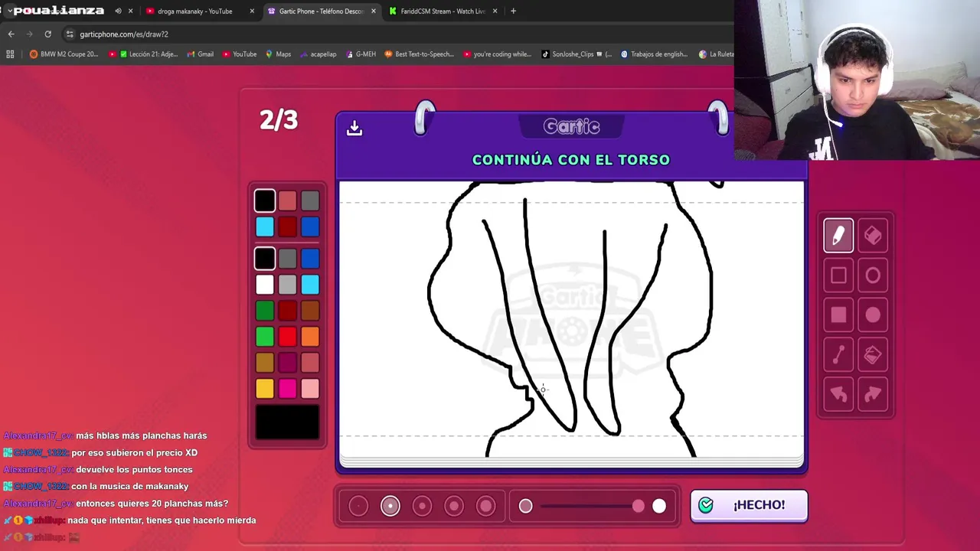Click the opacity slider handle
The height and width of the screenshot is (551, 980).
pyautogui.click(x=639, y=506)
